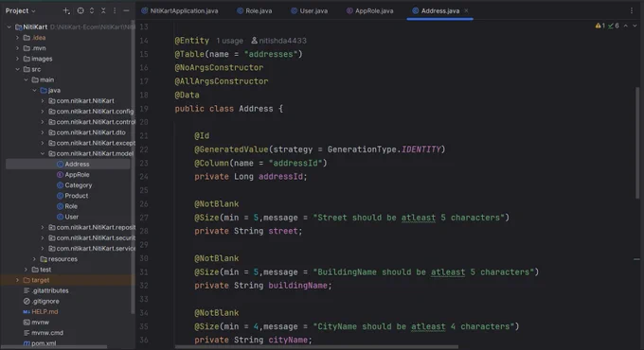The height and width of the screenshot is (350, 644).
Task: Expand the images folder
Action: click(x=17, y=59)
